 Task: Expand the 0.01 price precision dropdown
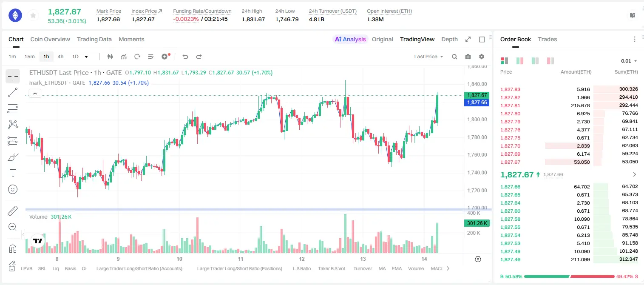tap(629, 61)
